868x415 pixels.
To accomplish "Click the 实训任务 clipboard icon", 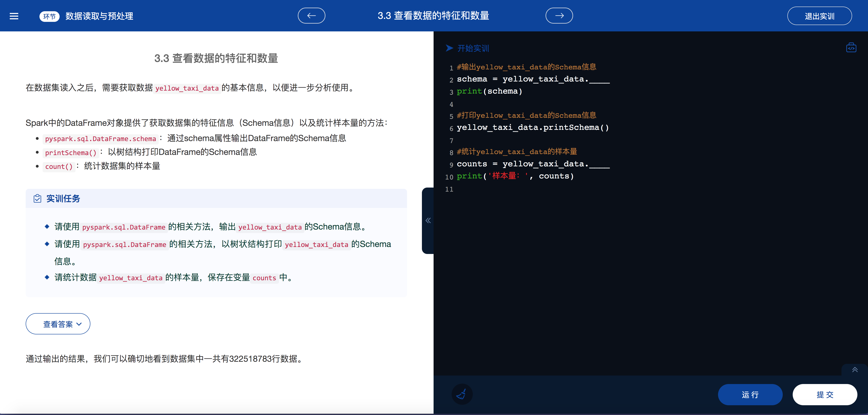I will pos(37,199).
